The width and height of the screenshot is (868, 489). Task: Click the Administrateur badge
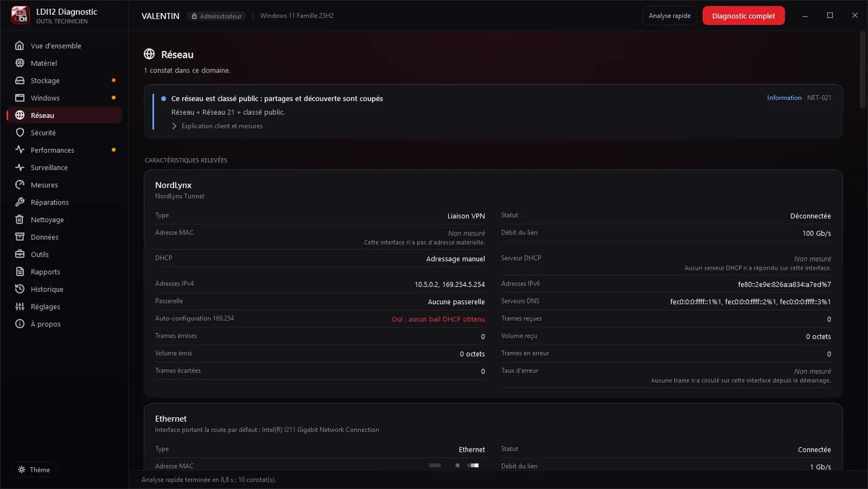click(x=216, y=16)
